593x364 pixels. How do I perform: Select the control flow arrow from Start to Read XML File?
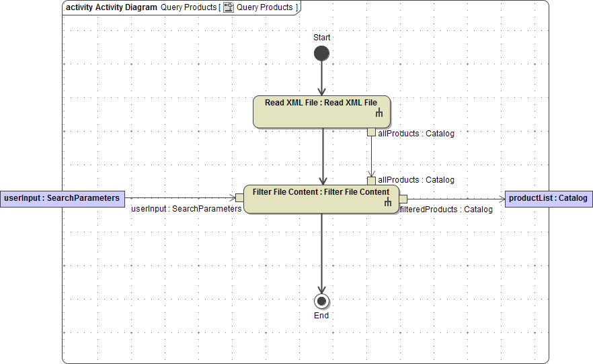tap(321, 78)
